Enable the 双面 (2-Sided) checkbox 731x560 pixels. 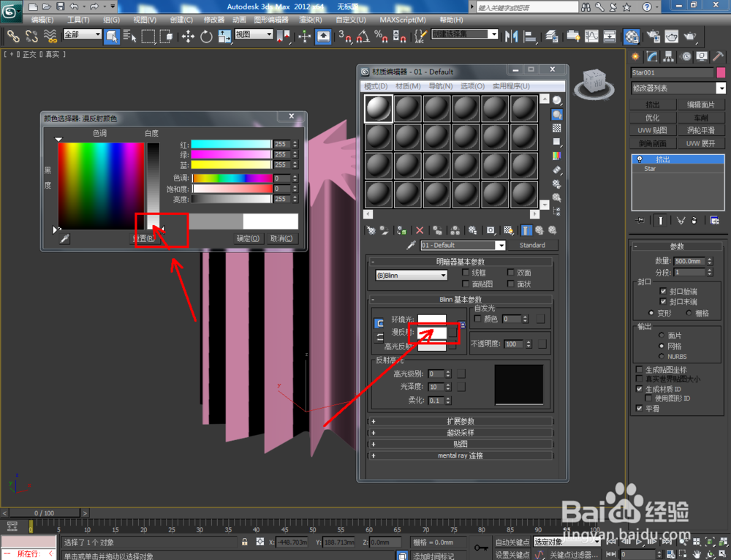(x=510, y=272)
